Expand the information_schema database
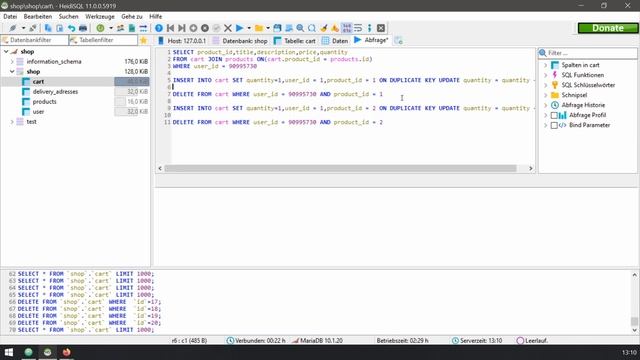Screen dimensions: 640x360 12,62
